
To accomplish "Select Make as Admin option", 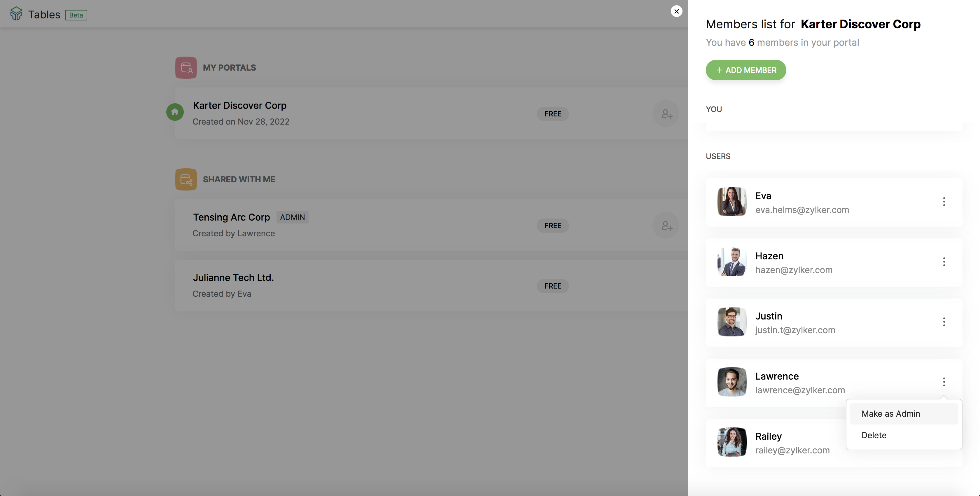I will click(890, 414).
